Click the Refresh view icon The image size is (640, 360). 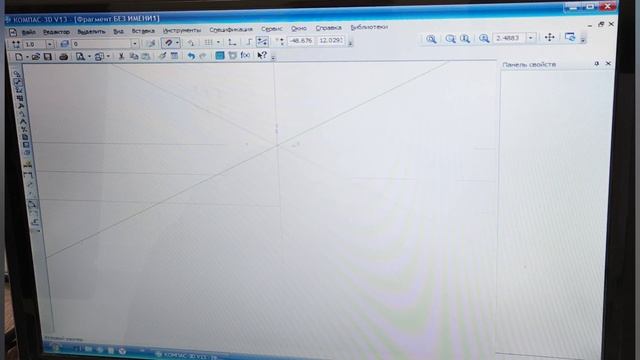570,37
